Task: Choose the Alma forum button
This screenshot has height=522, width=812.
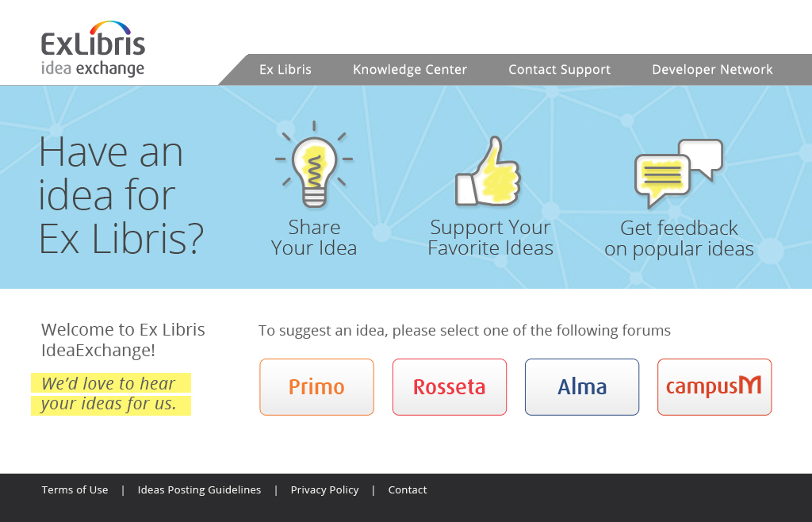Action: coord(581,387)
